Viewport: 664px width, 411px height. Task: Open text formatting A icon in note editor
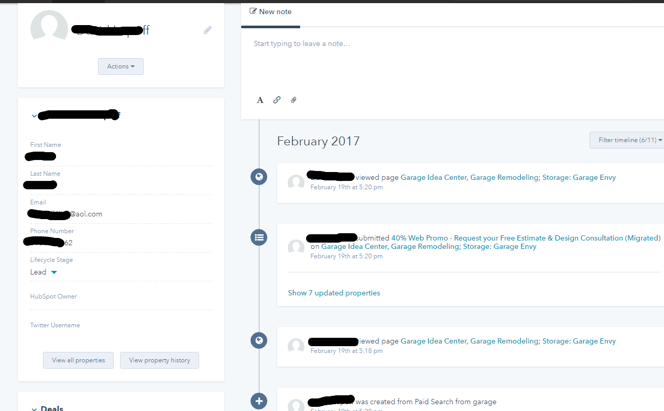click(260, 100)
